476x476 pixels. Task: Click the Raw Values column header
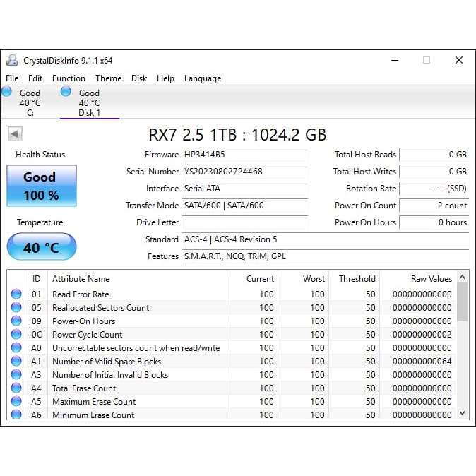click(431, 279)
